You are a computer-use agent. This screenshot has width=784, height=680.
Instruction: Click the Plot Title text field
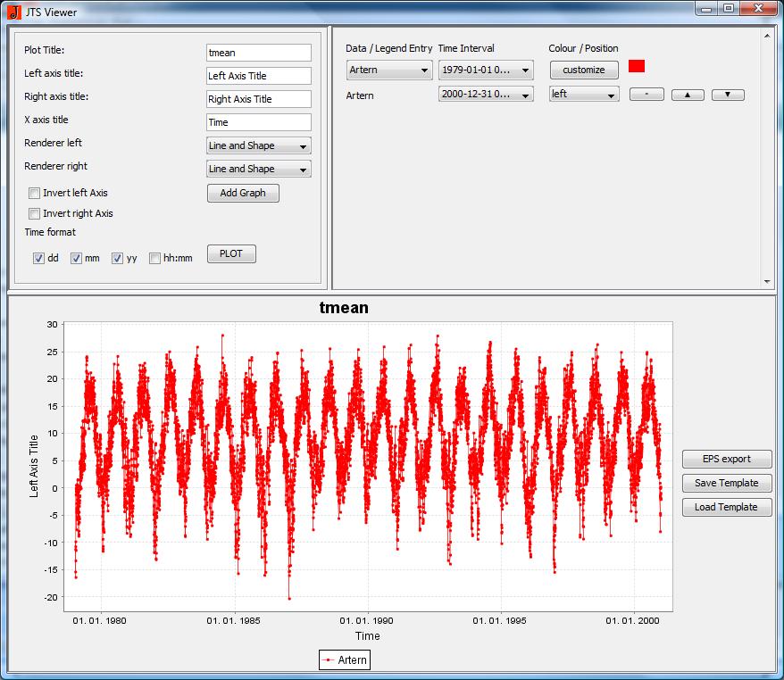258,53
